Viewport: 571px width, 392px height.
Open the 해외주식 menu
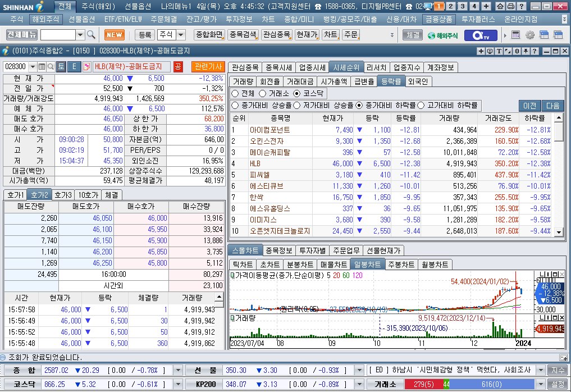[45, 19]
